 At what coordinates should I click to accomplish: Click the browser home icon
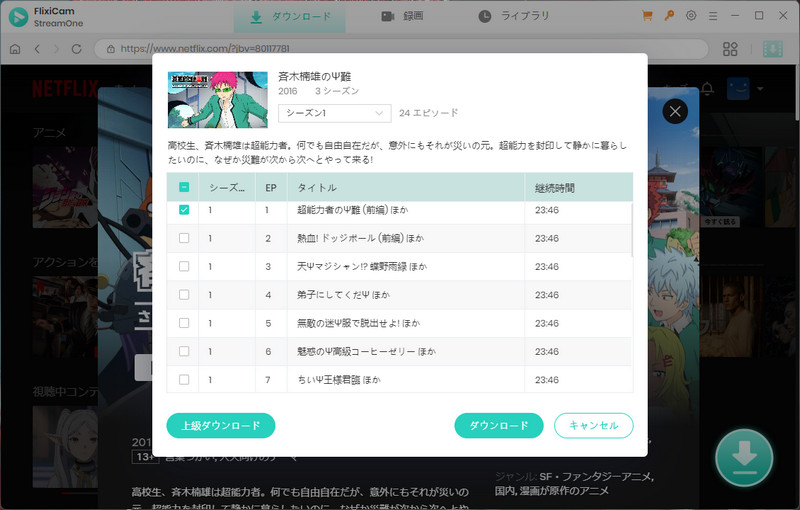pos(15,49)
